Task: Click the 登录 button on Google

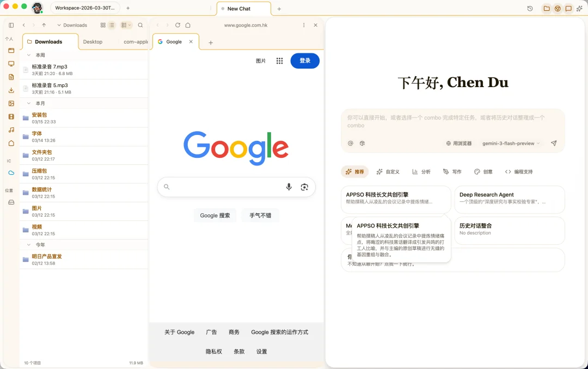Action: (x=305, y=61)
